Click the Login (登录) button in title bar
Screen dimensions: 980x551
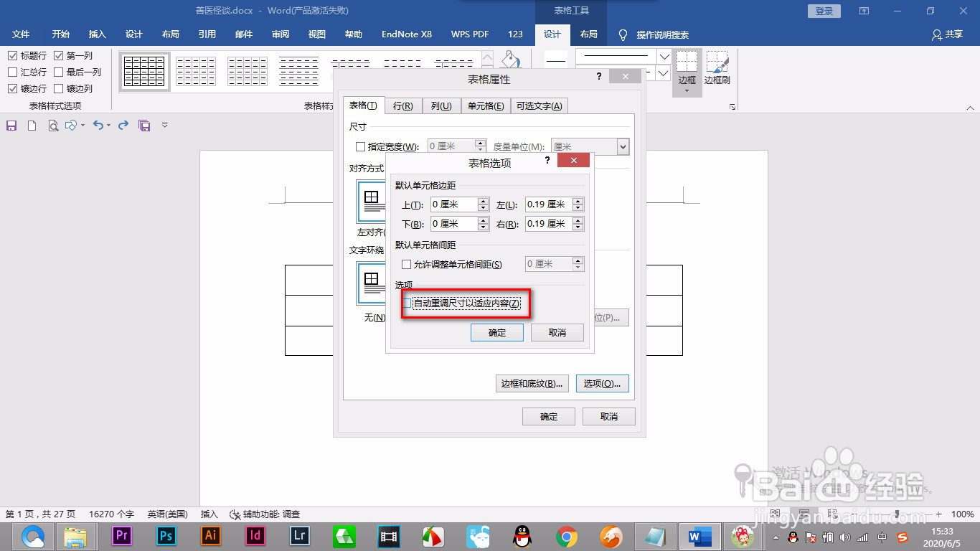point(824,11)
